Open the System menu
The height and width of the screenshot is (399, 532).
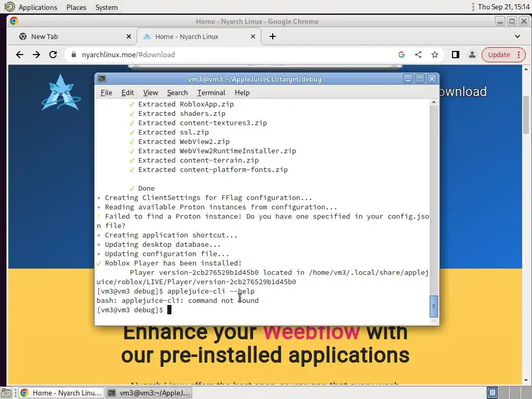[107, 7]
